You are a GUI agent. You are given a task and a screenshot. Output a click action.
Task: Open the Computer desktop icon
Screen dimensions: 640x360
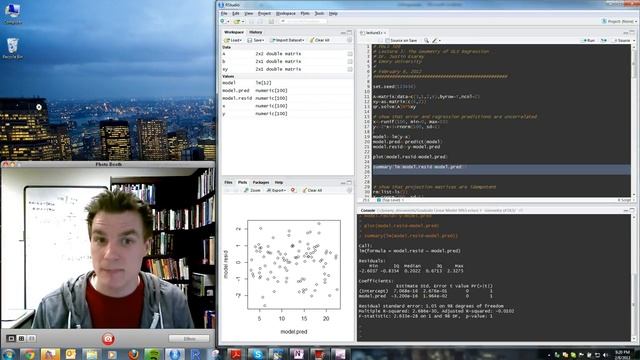[x=12, y=13]
